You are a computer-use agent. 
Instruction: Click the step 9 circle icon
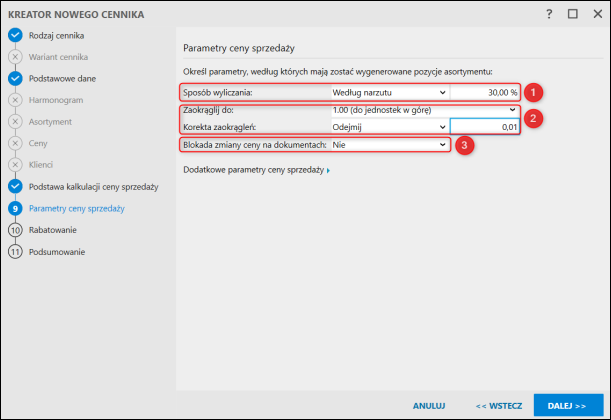pyautogui.click(x=15, y=208)
